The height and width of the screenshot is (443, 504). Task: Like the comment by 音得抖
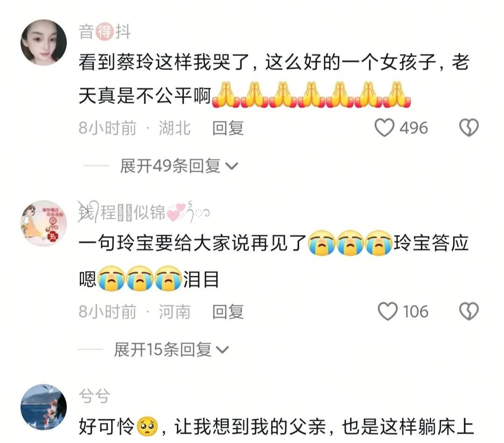pyautogui.click(x=385, y=128)
